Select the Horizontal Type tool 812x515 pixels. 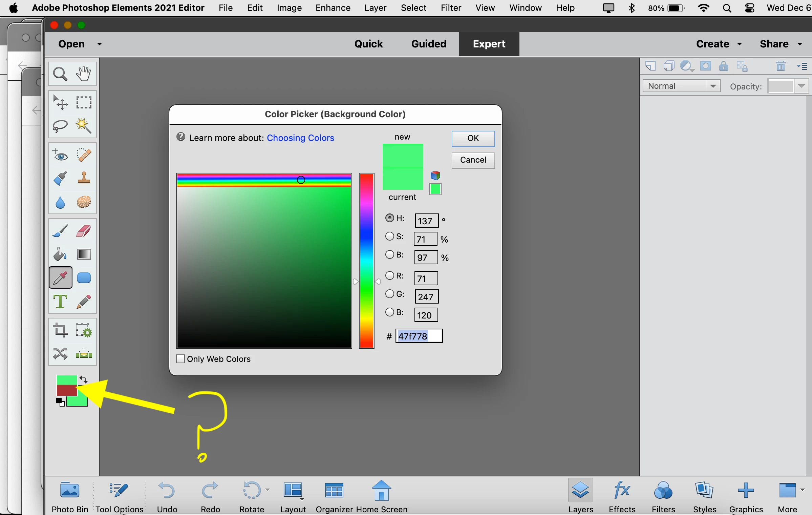tap(60, 302)
